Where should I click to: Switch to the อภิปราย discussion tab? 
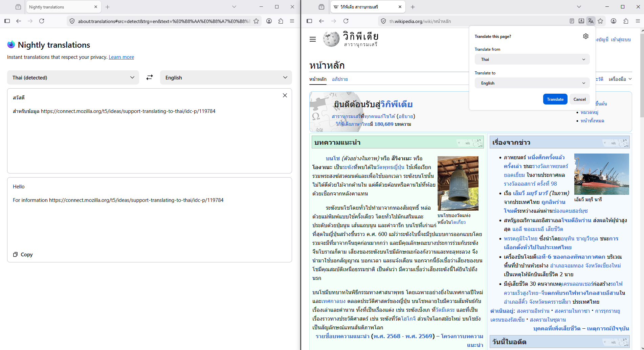pos(340,79)
